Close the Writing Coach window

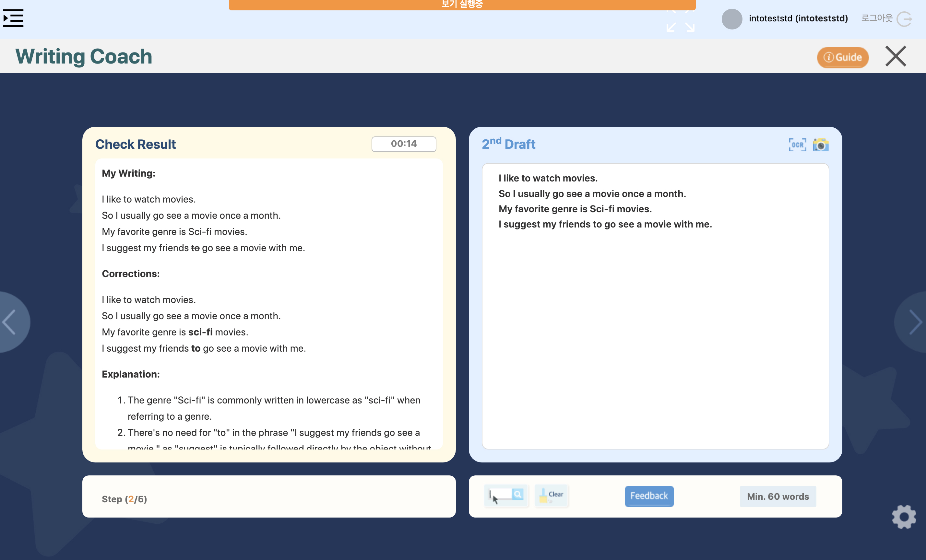point(896,56)
